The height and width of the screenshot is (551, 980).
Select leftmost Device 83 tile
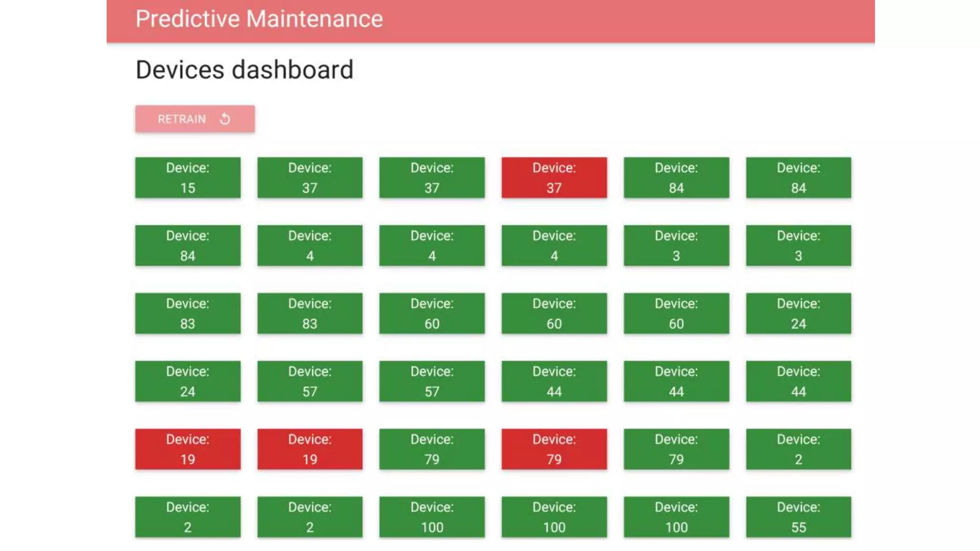click(188, 313)
